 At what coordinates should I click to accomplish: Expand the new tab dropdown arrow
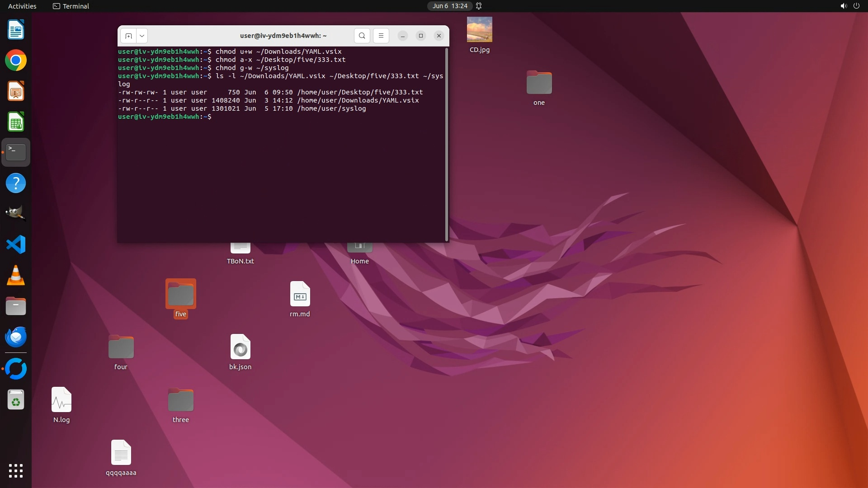pos(142,36)
